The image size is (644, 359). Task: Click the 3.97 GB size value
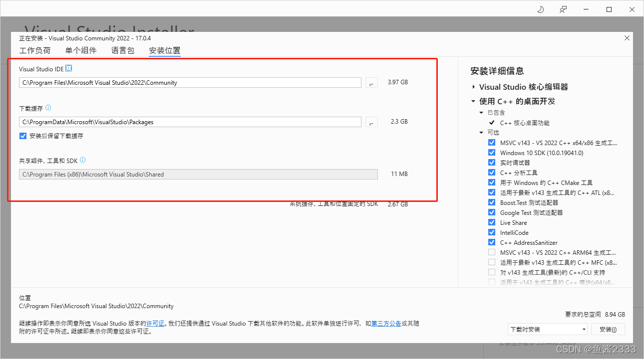point(398,82)
